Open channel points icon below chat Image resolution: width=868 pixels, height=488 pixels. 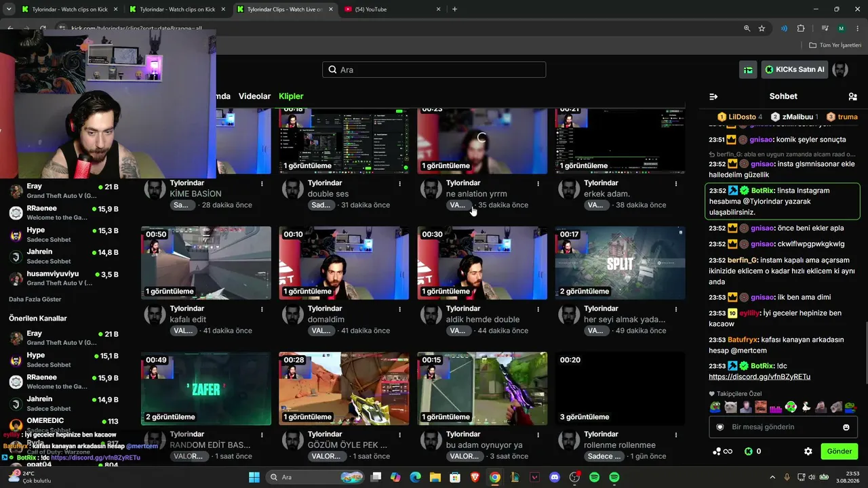(723, 451)
